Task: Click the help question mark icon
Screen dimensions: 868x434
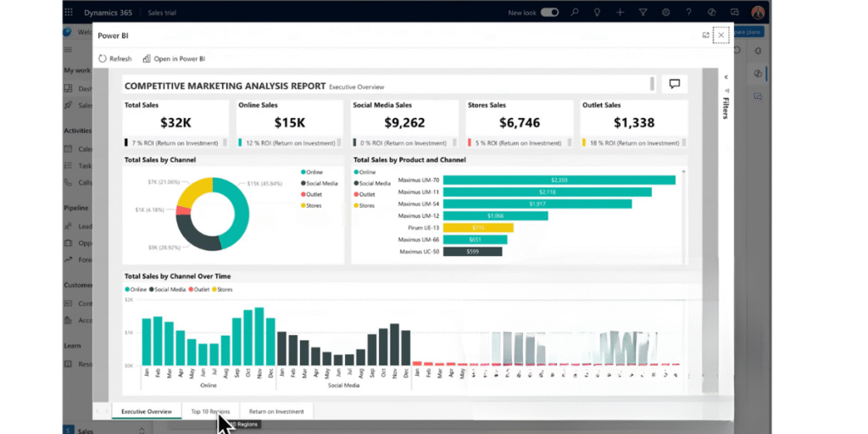Action: pyautogui.click(x=689, y=13)
